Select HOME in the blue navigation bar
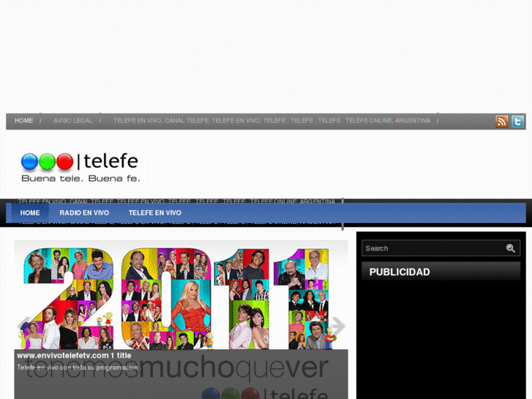Screen dimensions: 532x399 pos(30,213)
